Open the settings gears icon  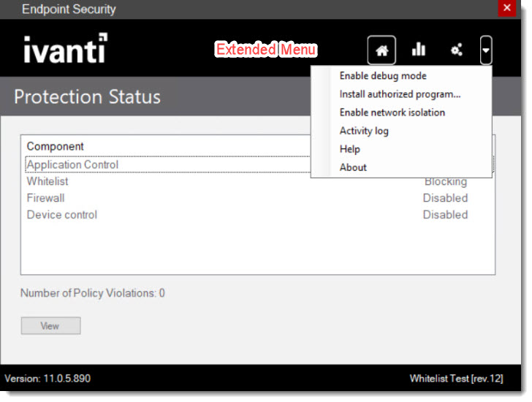pos(457,50)
